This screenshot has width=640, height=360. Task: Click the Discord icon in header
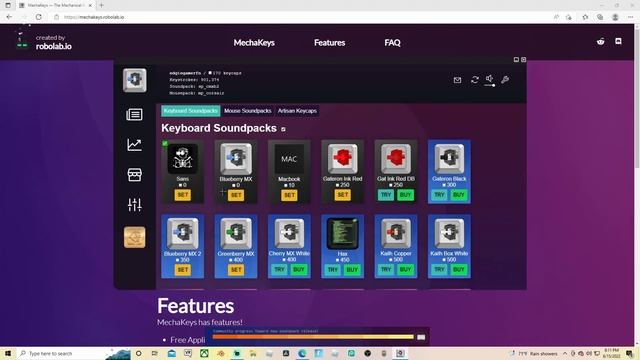(x=618, y=41)
